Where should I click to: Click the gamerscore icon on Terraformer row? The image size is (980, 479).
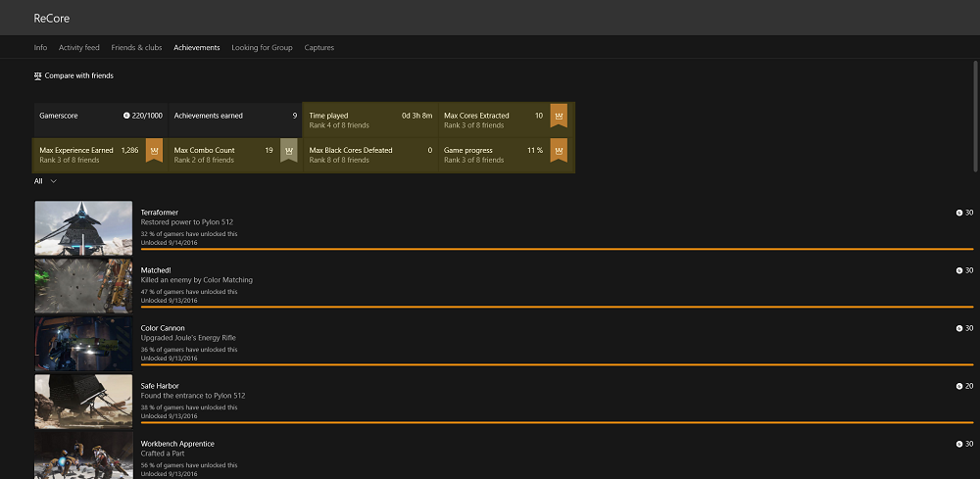click(959, 213)
